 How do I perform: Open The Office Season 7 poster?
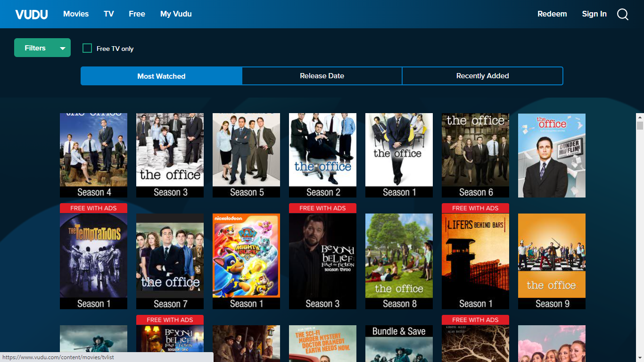[170, 261]
